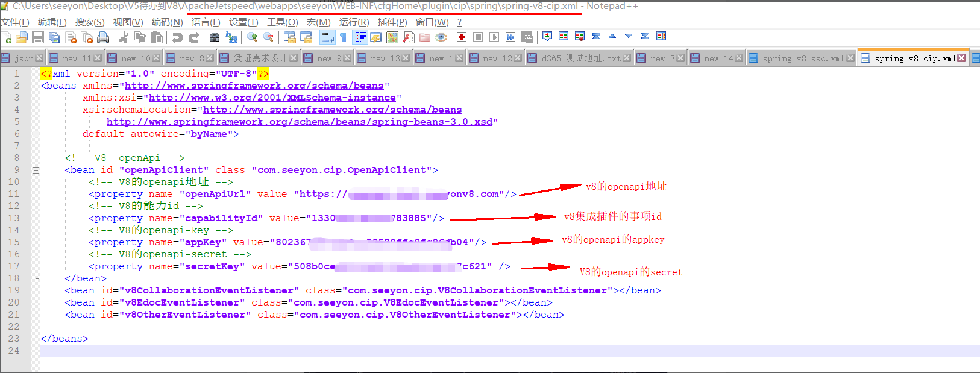
Task: Toggle the indent guide display
Action: click(x=360, y=37)
